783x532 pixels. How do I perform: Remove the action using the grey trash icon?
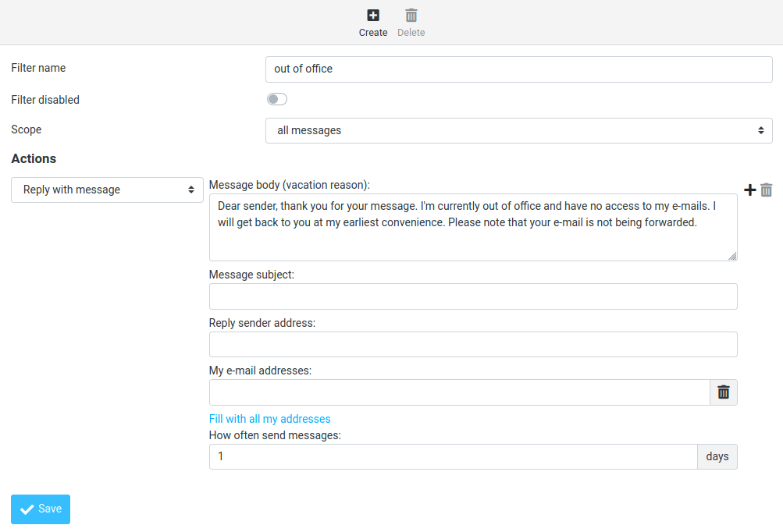(x=767, y=190)
